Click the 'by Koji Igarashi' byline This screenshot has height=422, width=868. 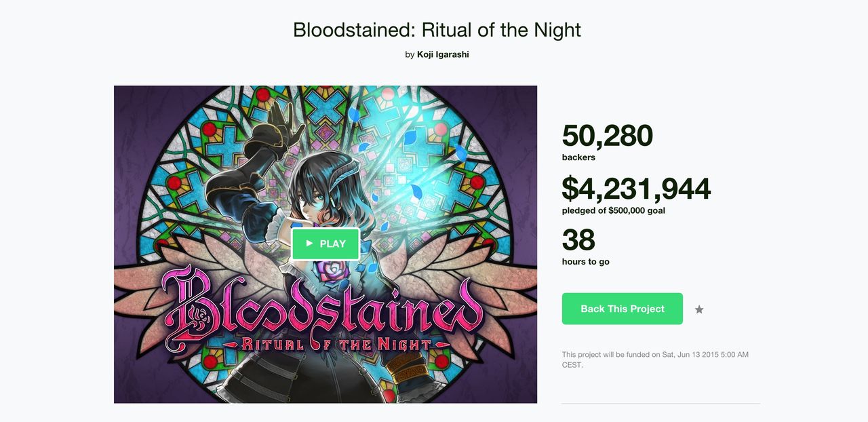(x=437, y=54)
